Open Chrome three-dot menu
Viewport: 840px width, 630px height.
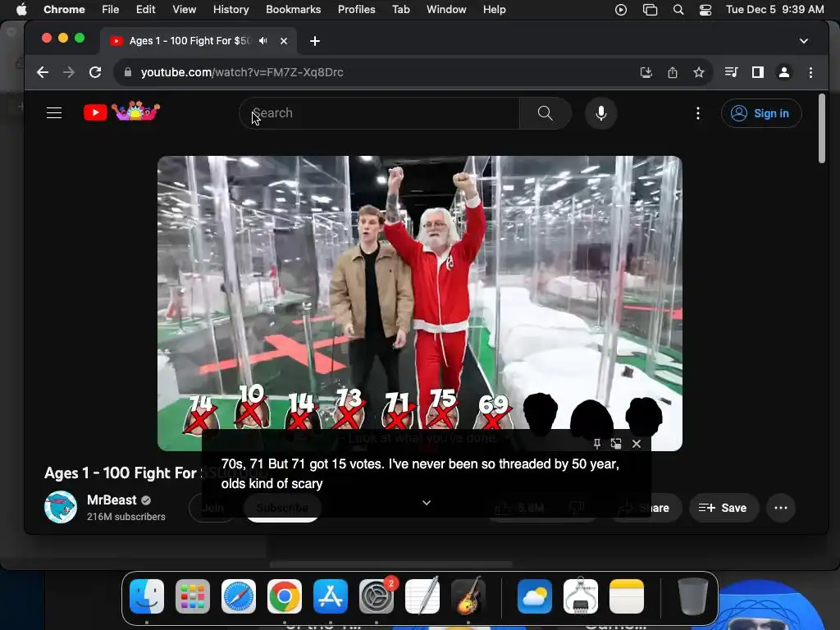click(810, 72)
